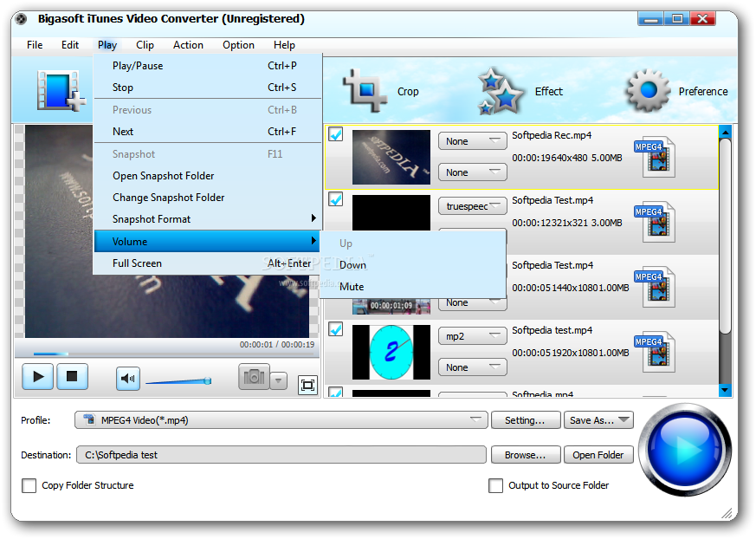Click MPEG4 format icon for Softpedia Test.mp4 321x321
This screenshot has width=756, height=539.
click(655, 222)
